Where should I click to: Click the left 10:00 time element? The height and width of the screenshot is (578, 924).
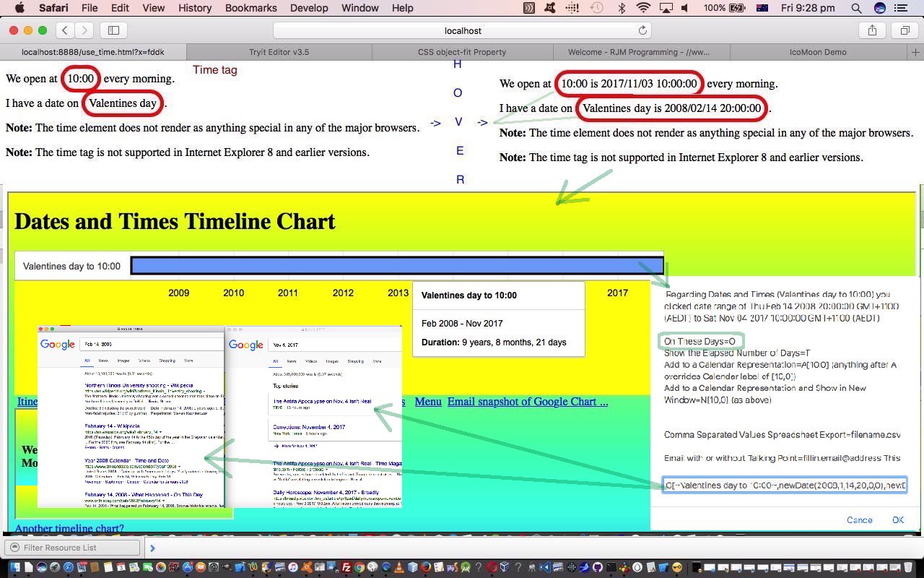pos(81,78)
